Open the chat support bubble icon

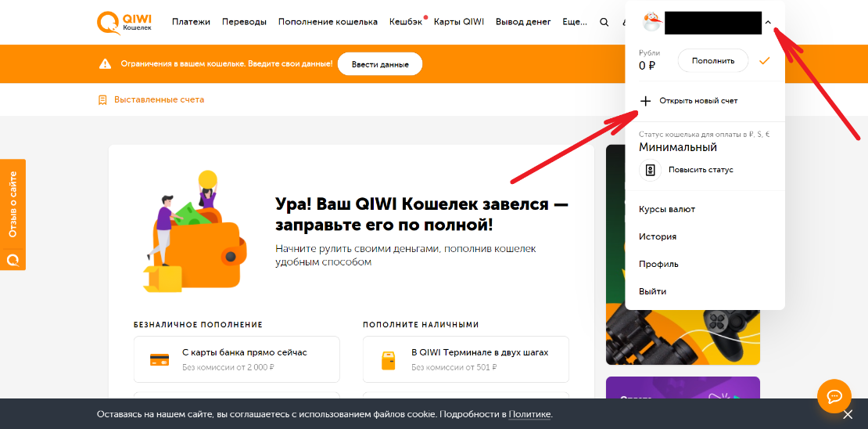pos(834,396)
